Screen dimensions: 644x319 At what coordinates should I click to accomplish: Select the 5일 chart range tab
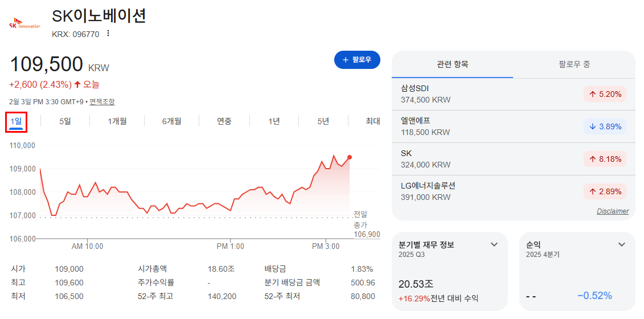point(65,121)
